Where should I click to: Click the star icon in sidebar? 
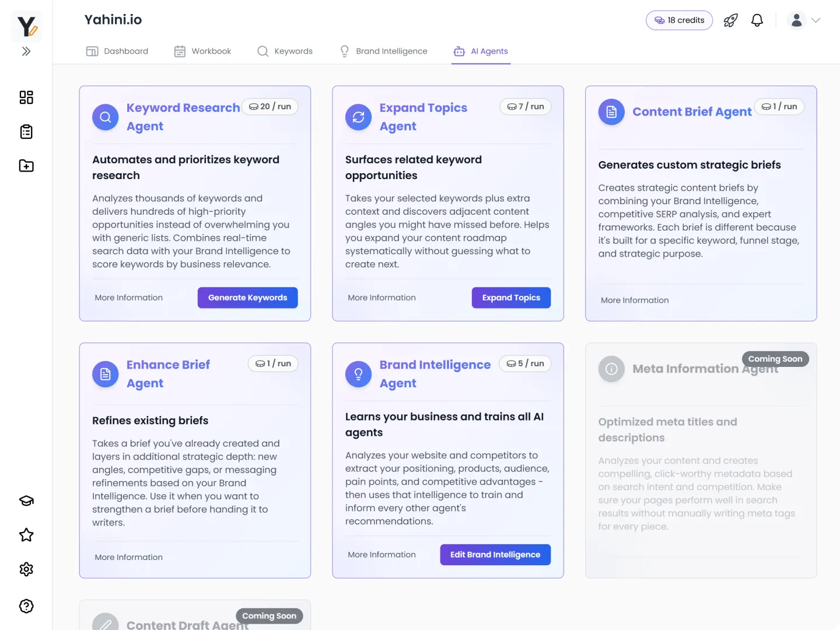click(26, 535)
